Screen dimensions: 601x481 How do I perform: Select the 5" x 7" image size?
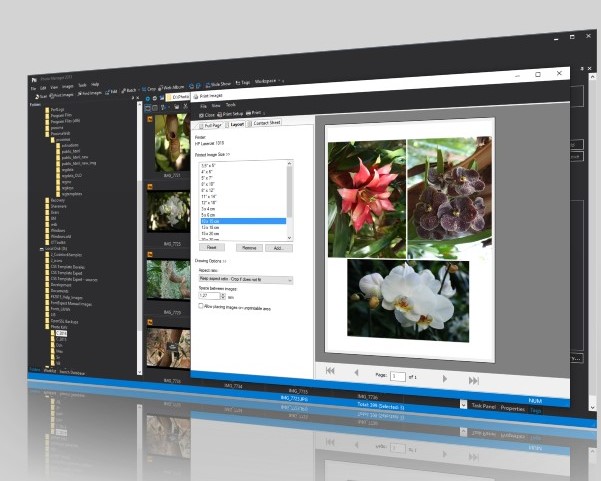point(207,178)
